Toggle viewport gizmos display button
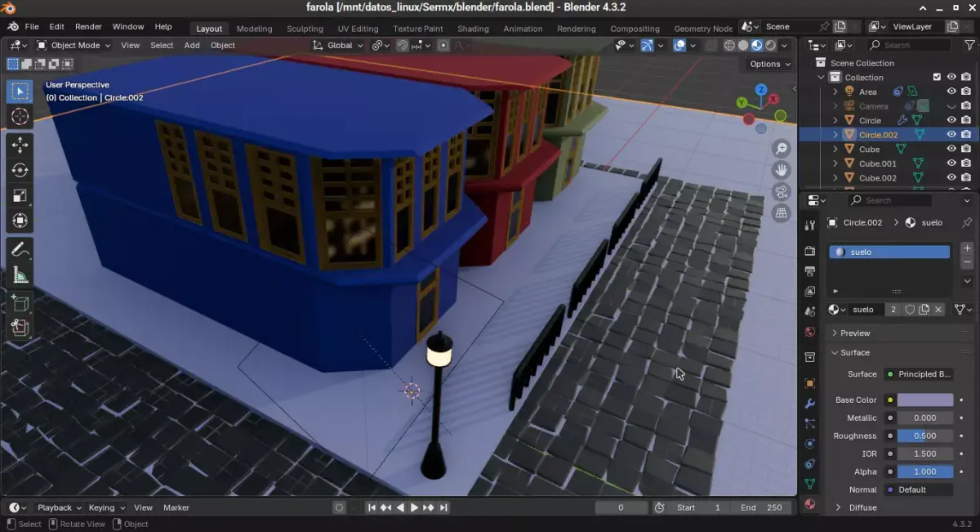The image size is (980, 532). tap(647, 45)
